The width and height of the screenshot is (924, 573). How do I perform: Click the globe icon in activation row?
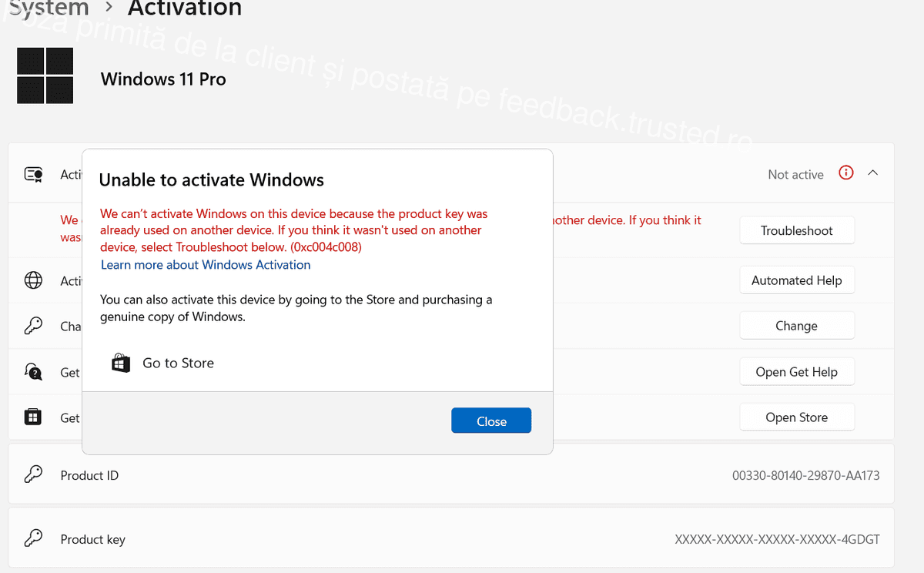coord(33,280)
